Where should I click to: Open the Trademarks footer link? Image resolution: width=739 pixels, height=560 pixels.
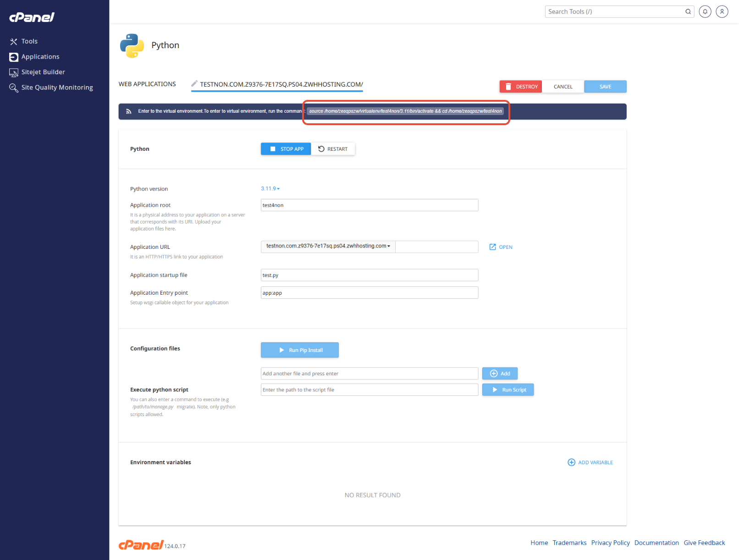pos(569,543)
